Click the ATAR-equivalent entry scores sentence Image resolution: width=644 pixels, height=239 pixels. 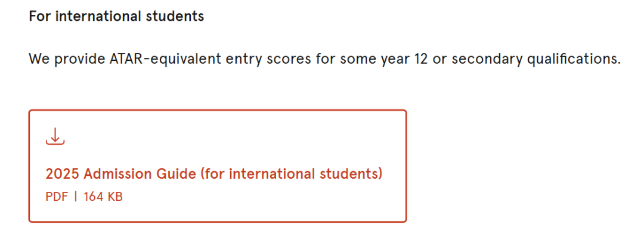click(324, 60)
